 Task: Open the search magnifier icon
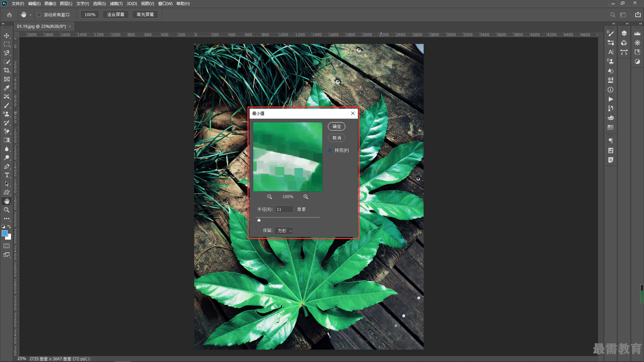click(x=612, y=15)
